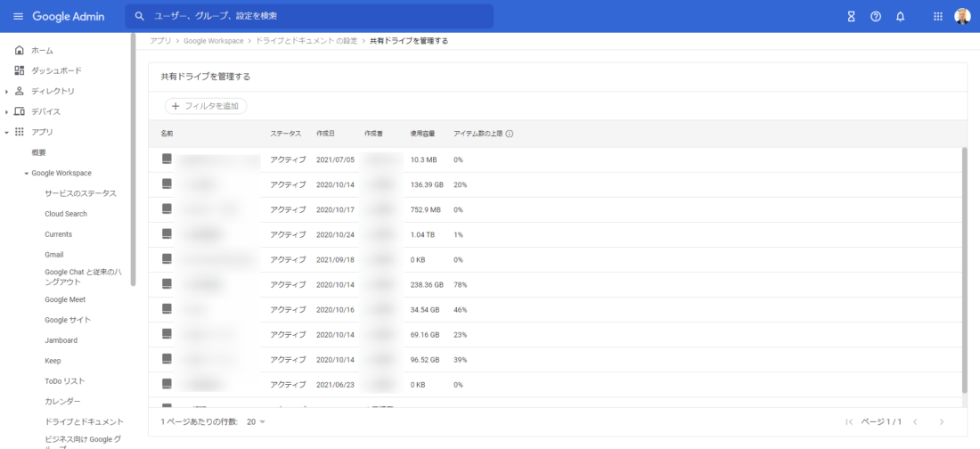Expand the ディレクトリ section arrow
The height and width of the screenshot is (449, 980).
pyautogui.click(x=6, y=91)
